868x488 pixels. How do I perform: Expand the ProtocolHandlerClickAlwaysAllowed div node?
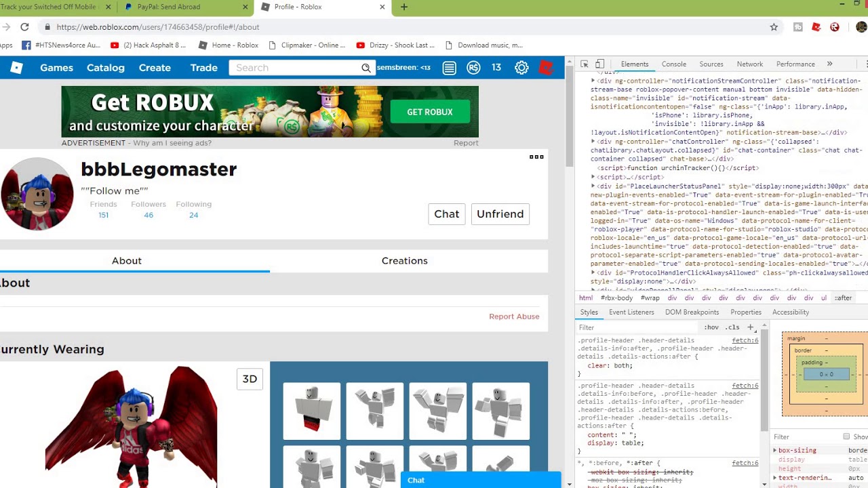593,272
